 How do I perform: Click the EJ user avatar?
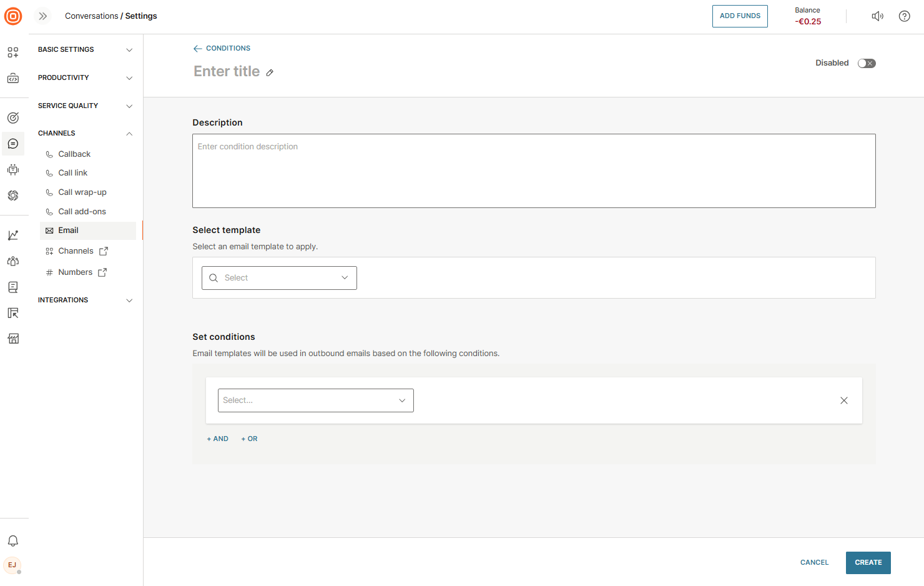coord(12,565)
